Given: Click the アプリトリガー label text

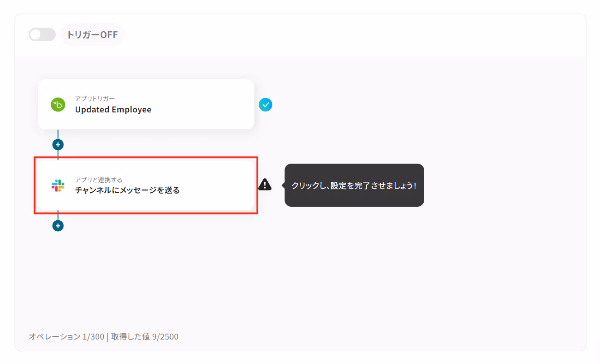Looking at the screenshot, I should click(x=95, y=99).
